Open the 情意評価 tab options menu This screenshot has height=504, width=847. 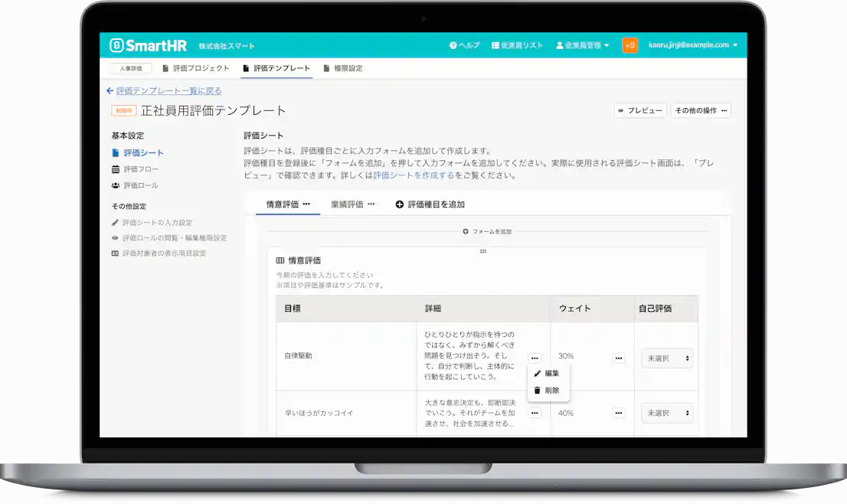pos(306,203)
